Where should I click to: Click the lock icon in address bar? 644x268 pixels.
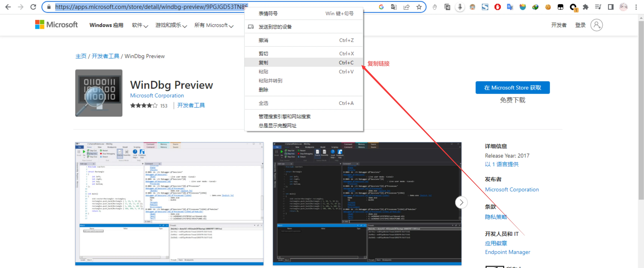[x=49, y=7]
